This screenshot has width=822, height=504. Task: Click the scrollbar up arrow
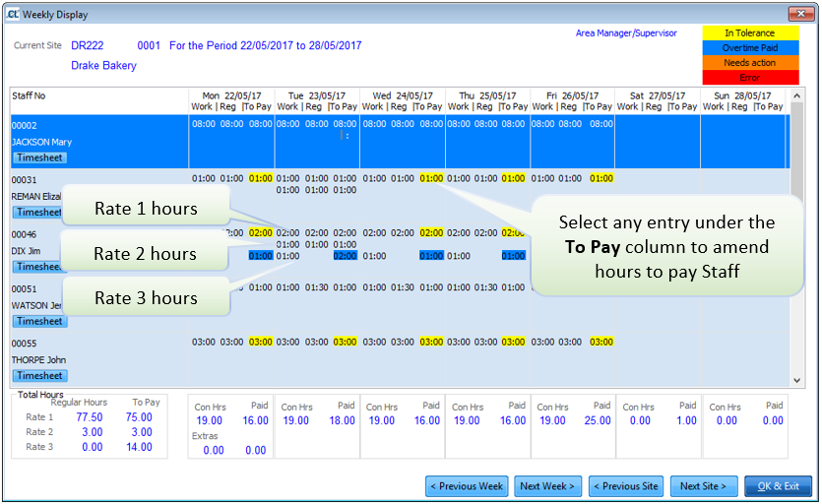click(796, 95)
